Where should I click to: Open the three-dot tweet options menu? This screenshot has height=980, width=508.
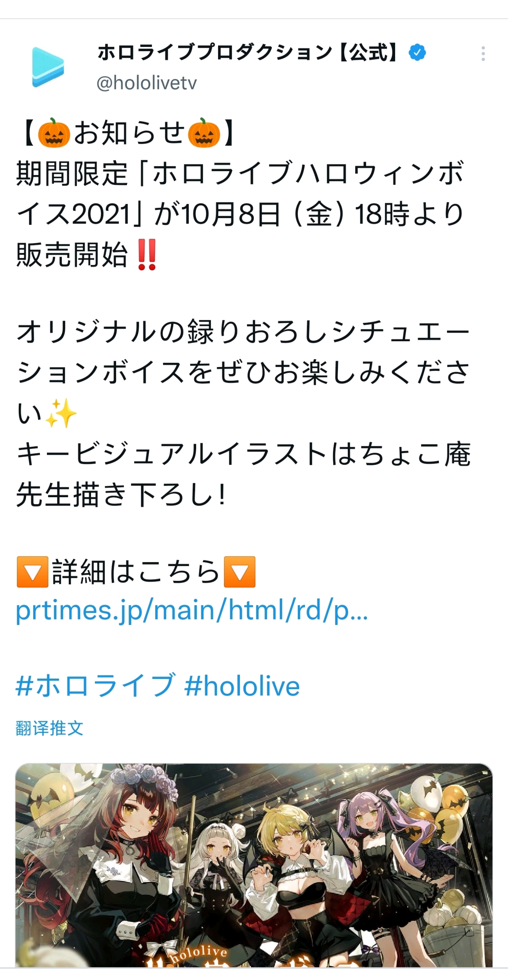483,54
